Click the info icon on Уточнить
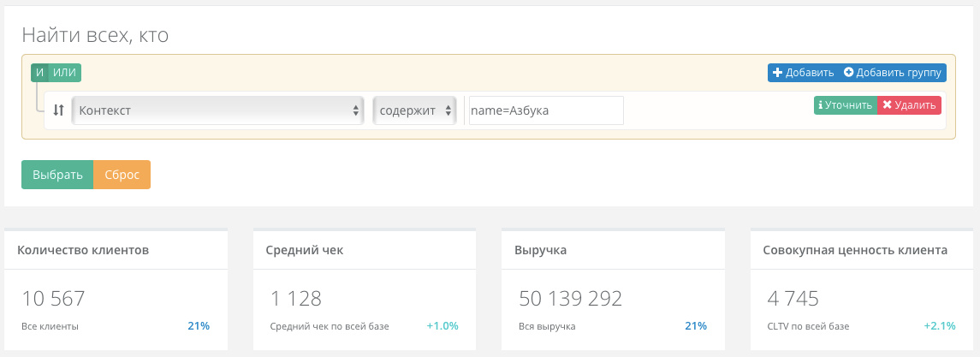Screen dimensions: 980x357 click(820, 105)
